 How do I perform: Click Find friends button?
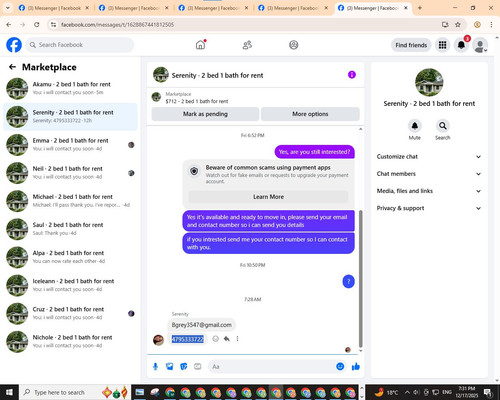pyautogui.click(x=411, y=45)
